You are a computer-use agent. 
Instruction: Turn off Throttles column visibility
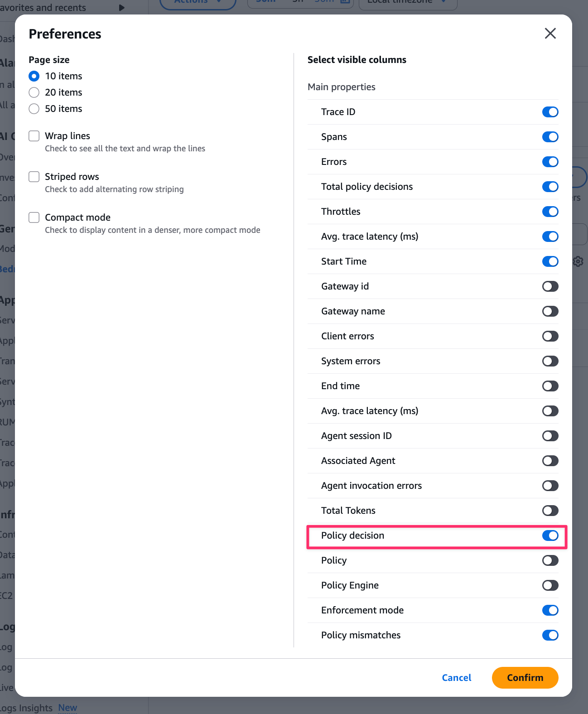click(550, 212)
